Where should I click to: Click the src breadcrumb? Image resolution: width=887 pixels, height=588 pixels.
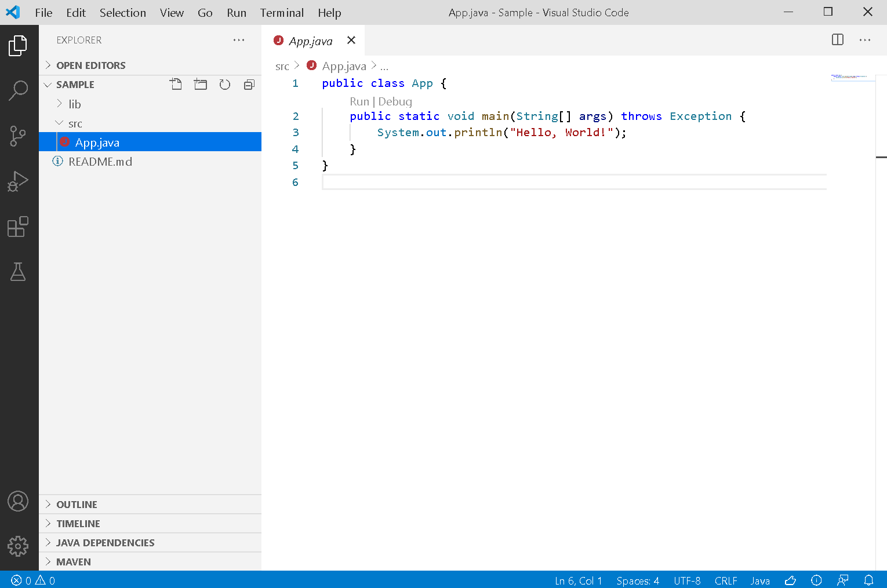(282, 67)
